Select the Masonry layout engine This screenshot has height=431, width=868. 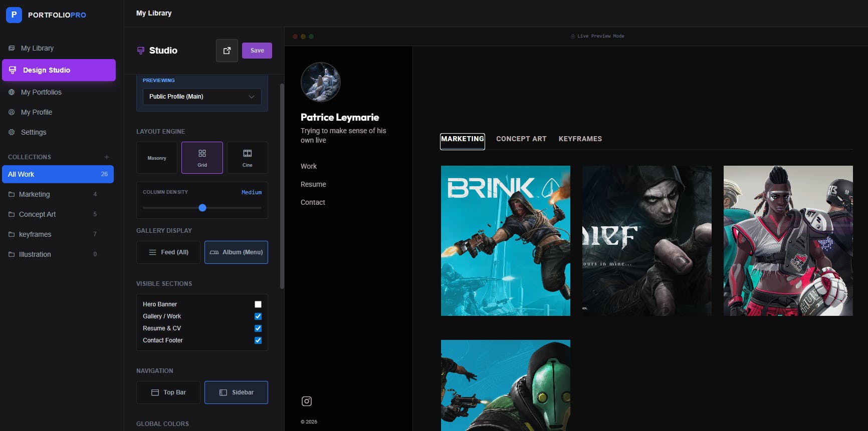coord(157,158)
